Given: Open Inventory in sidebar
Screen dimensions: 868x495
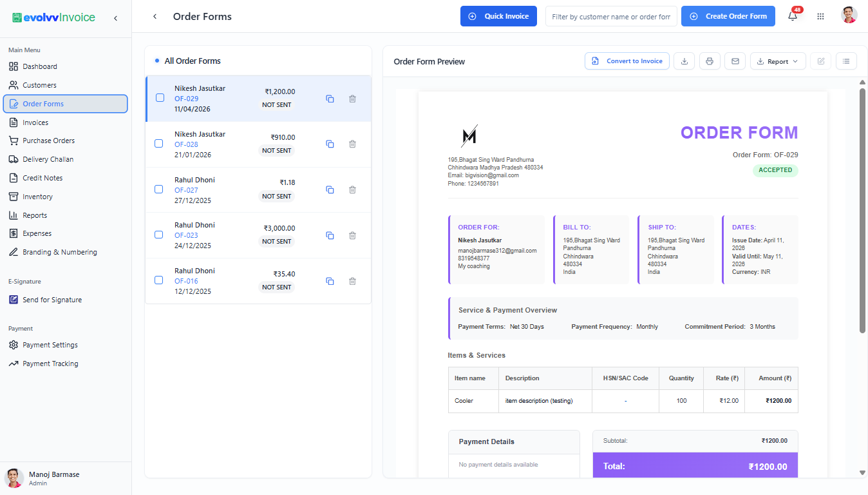Looking at the screenshot, I should [66, 197].
